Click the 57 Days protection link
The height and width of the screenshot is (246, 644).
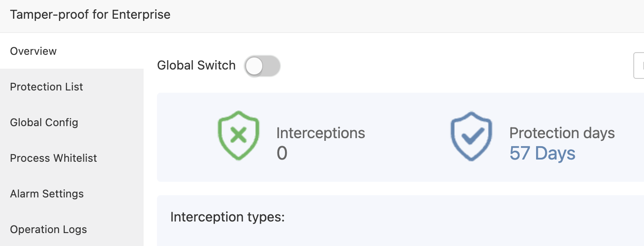click(x=542, y=153)
